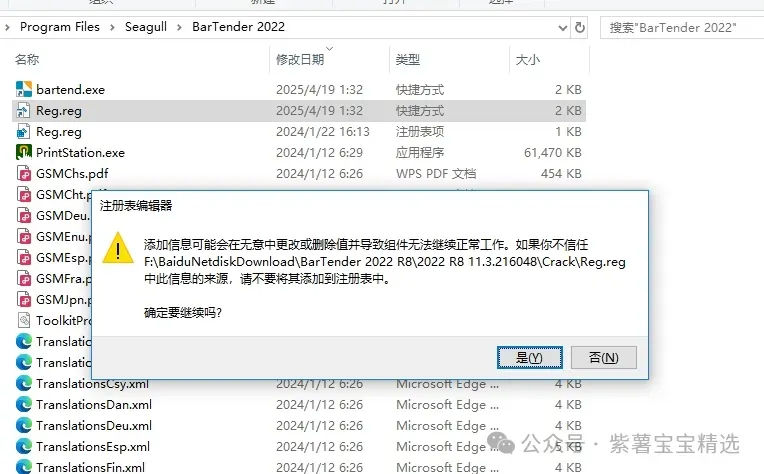The width and height of the screenshot is (764, 474).
Task: Click the GSMEnu PDF file icon
Action: pos(24,236)
